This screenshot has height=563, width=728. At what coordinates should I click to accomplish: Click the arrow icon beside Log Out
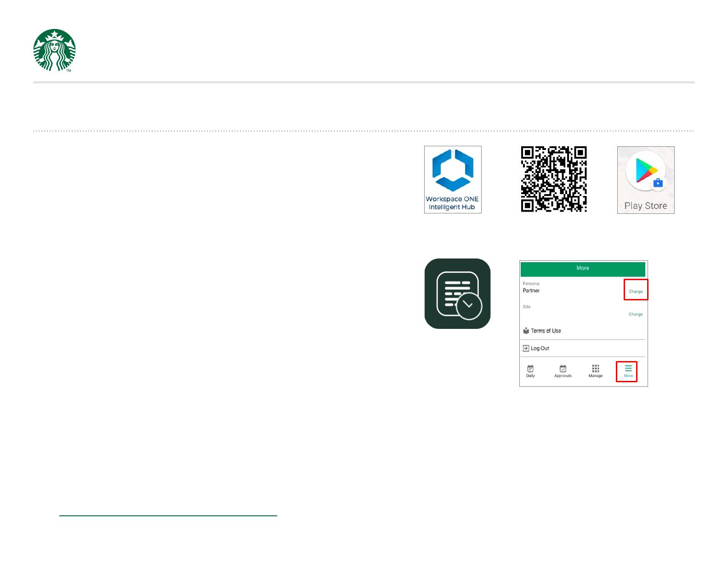[x=526, y=348]
